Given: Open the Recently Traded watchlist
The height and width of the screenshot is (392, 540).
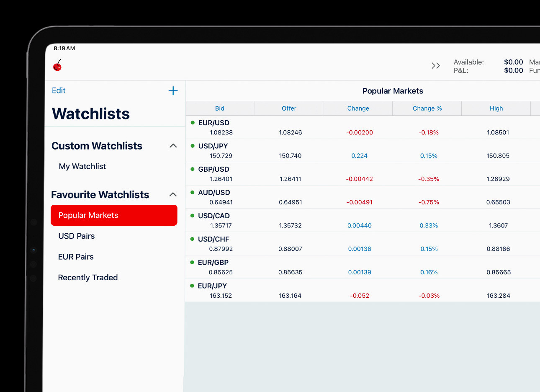Looking at the screenshot, I should click(x=88, y=277).
